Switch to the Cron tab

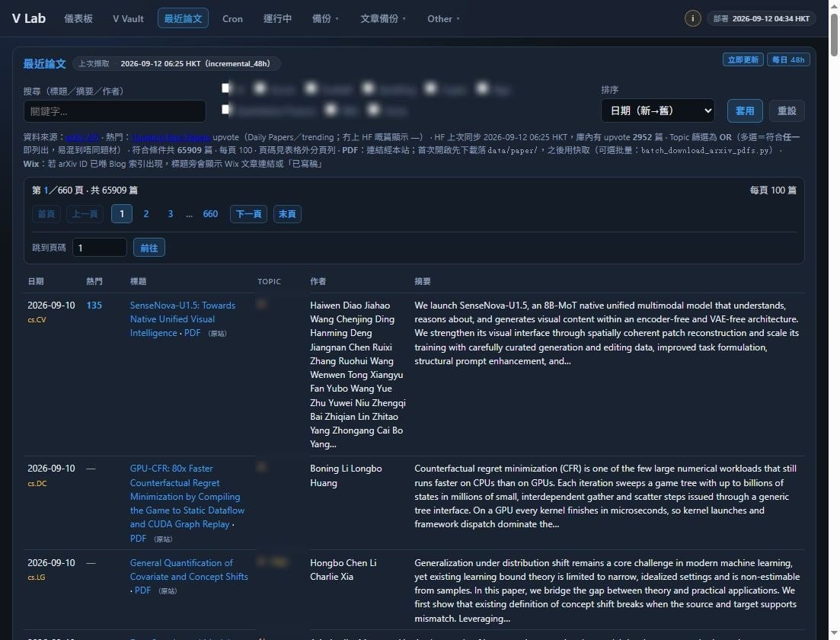232,18
